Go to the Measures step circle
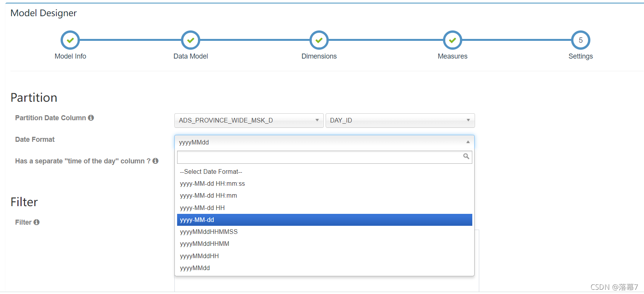Viewport: 644px width, 294px height. click(453, 40)
